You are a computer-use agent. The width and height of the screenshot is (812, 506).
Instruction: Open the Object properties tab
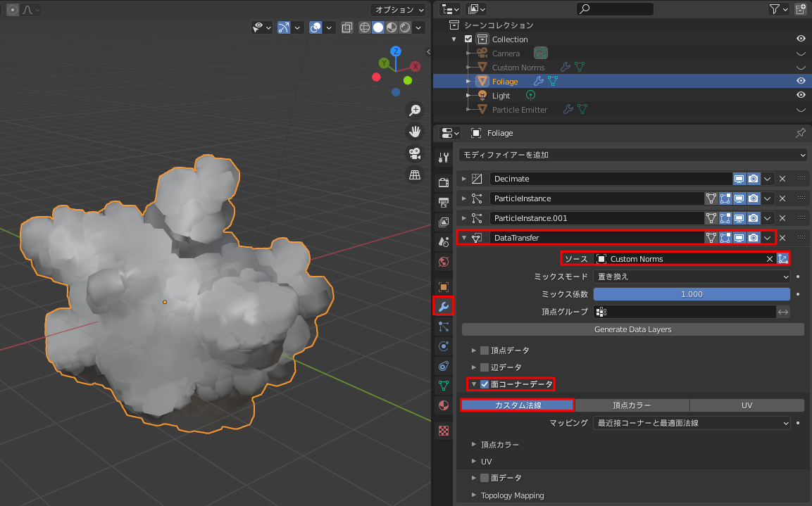click(444, 287)
